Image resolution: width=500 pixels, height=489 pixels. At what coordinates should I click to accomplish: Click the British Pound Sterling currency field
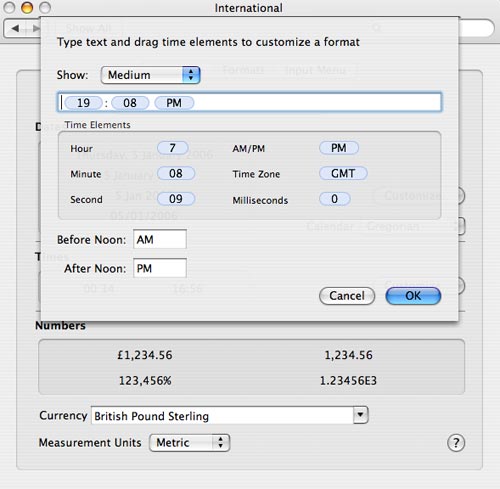pyautogui.click(x=222, y=415)
